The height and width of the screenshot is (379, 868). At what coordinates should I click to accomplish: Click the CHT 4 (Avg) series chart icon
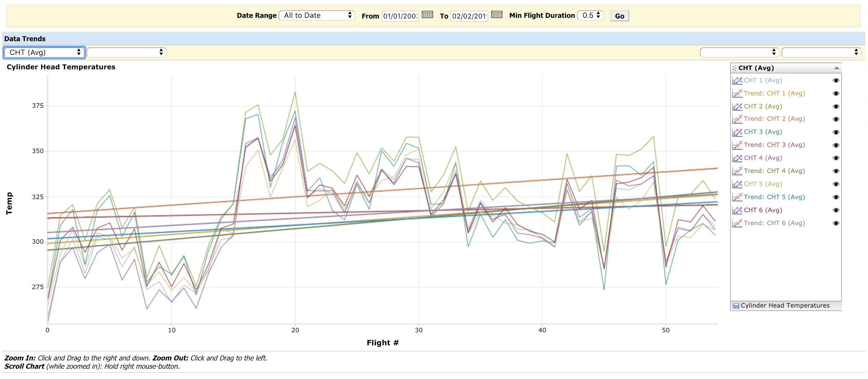click(x=737, y=158)
